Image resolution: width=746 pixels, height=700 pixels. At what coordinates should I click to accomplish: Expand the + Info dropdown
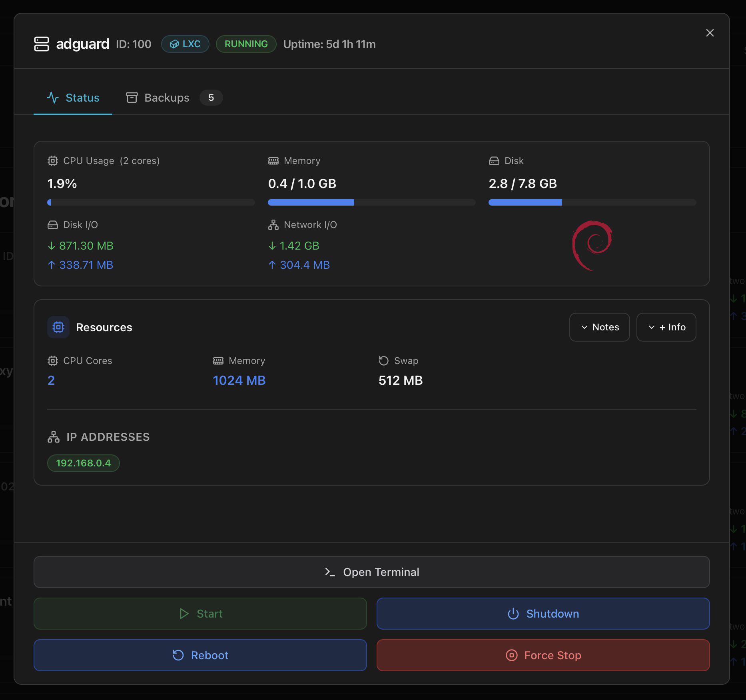[666, 327]
